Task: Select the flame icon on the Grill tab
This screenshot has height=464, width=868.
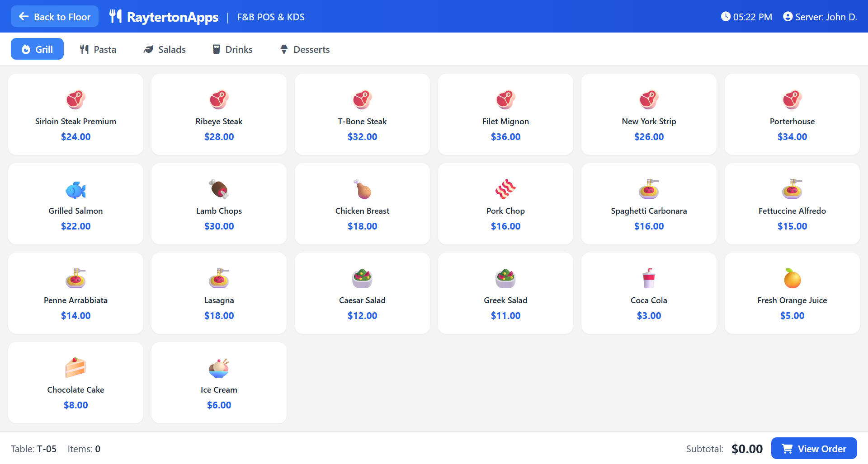Action: (25, 49)
